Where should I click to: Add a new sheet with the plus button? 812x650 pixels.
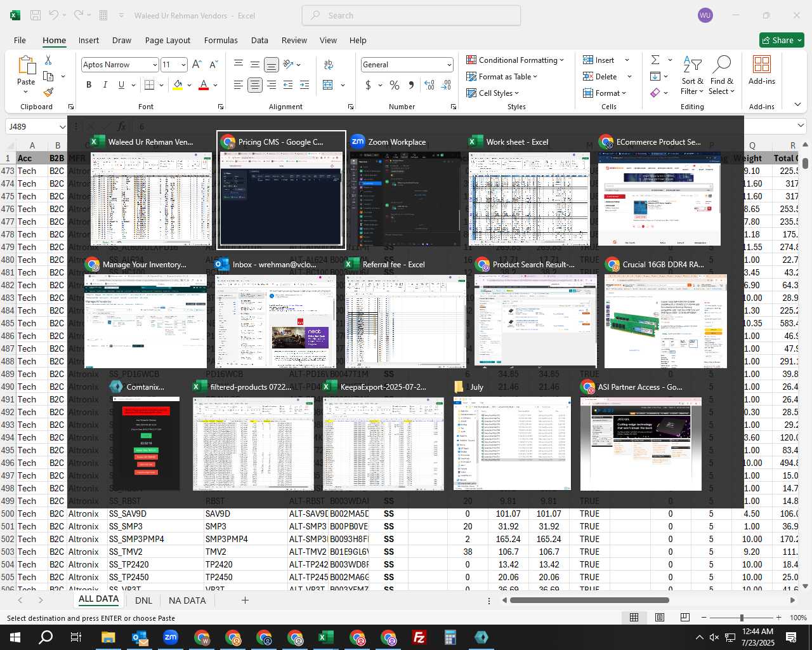pyautogui.click(x=245, y=600)
